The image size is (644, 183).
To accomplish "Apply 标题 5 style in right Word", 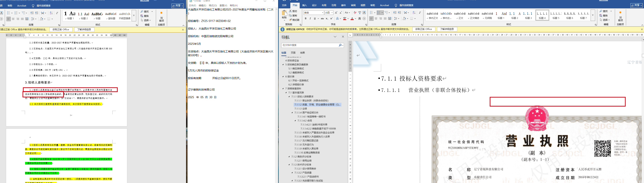I will [x=556, y=15].
